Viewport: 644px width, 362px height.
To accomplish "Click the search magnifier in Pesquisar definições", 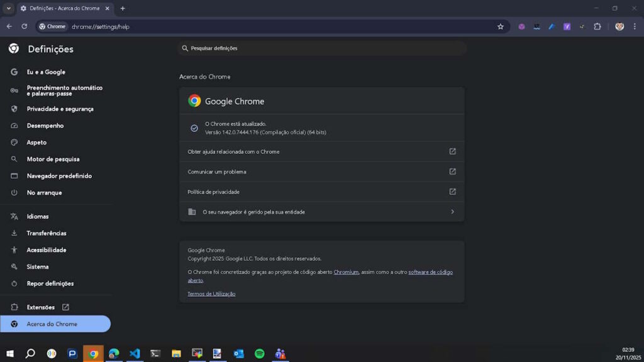I will [x=184, y=48].
